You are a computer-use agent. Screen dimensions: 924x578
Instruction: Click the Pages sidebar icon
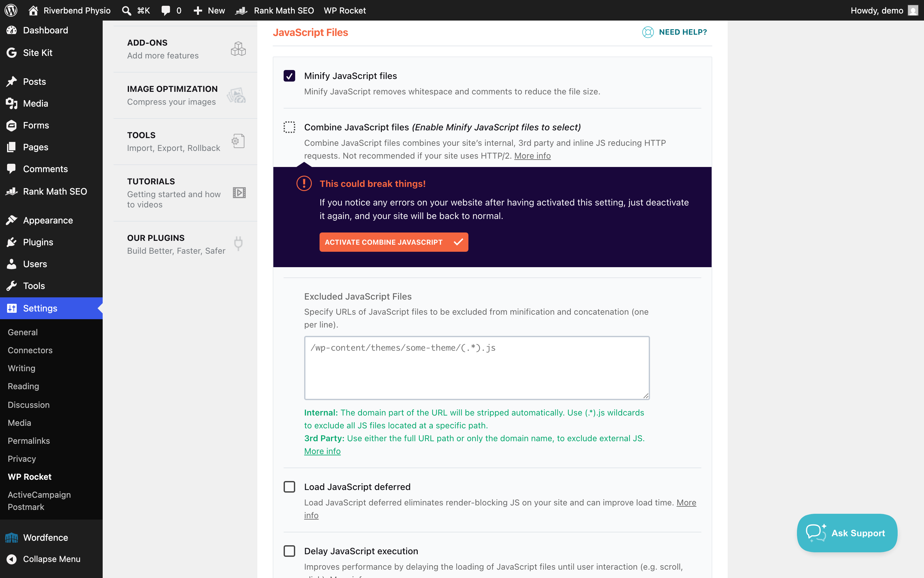[x=12, y=147]
